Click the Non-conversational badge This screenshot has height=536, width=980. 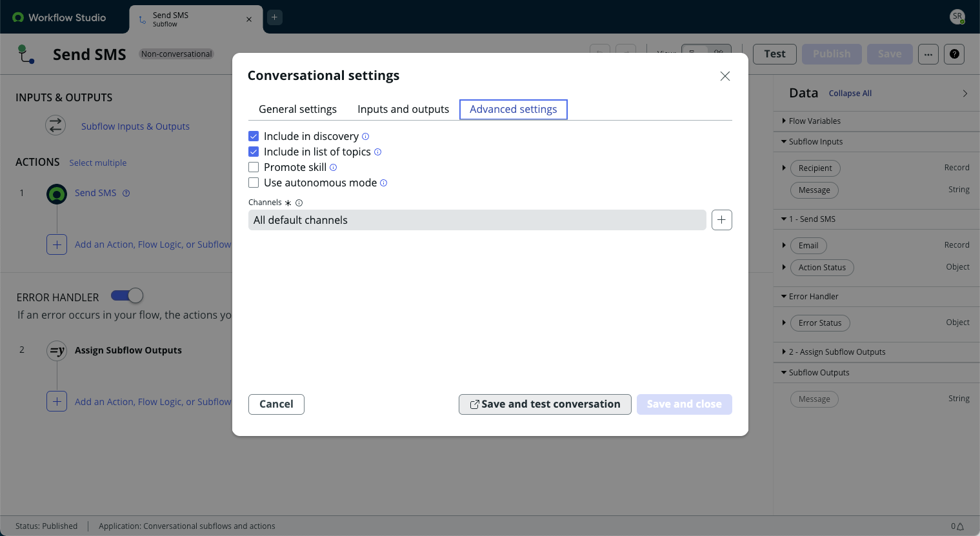click(x=177, y=54)
